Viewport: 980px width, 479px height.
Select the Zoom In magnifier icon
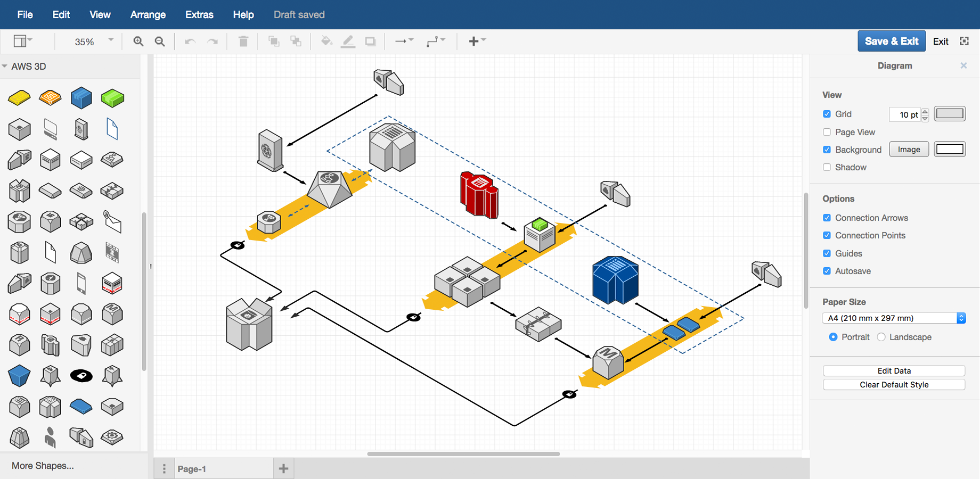coord(138,41)
